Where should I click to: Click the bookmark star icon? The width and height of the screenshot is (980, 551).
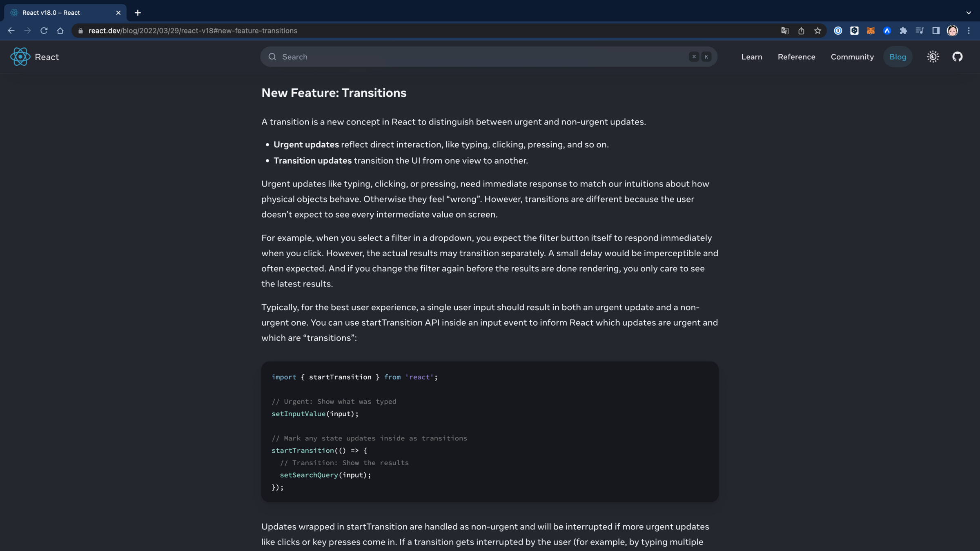coord(817,31)
